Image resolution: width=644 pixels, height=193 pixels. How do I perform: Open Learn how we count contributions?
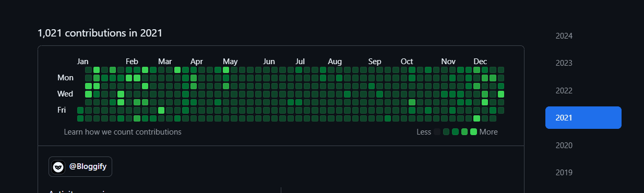[x=123, y=132]
